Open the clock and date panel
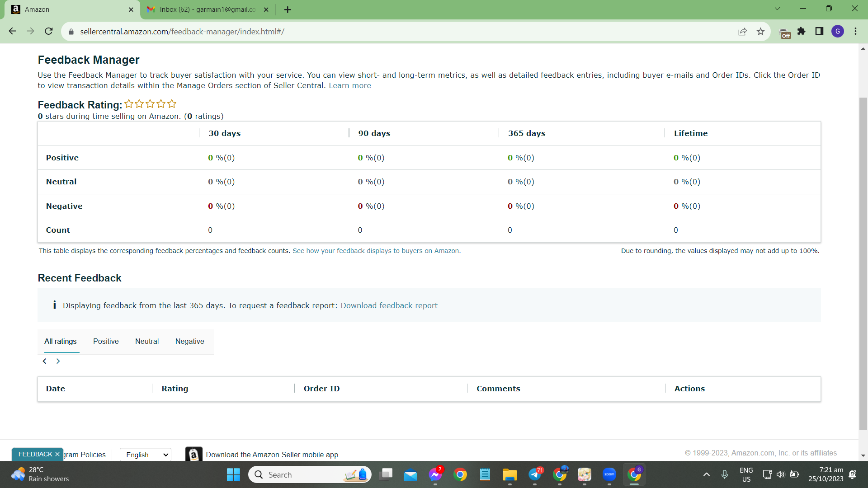Image resolution: width=868 pixels, height=488 pixels. pos(826,474)
